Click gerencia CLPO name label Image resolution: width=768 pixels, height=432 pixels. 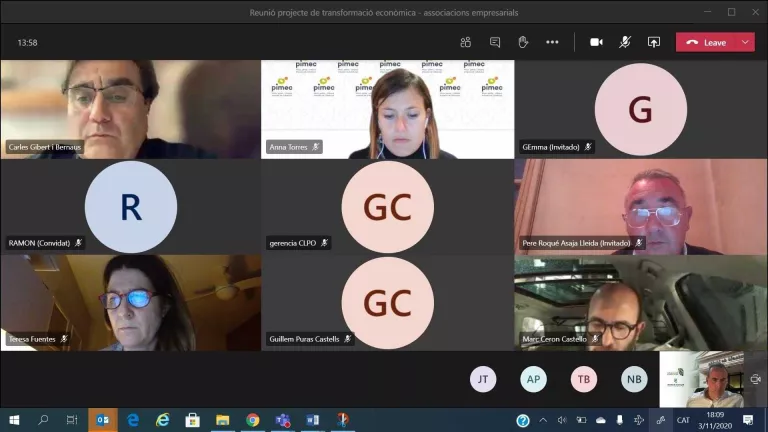click(298, 243)
